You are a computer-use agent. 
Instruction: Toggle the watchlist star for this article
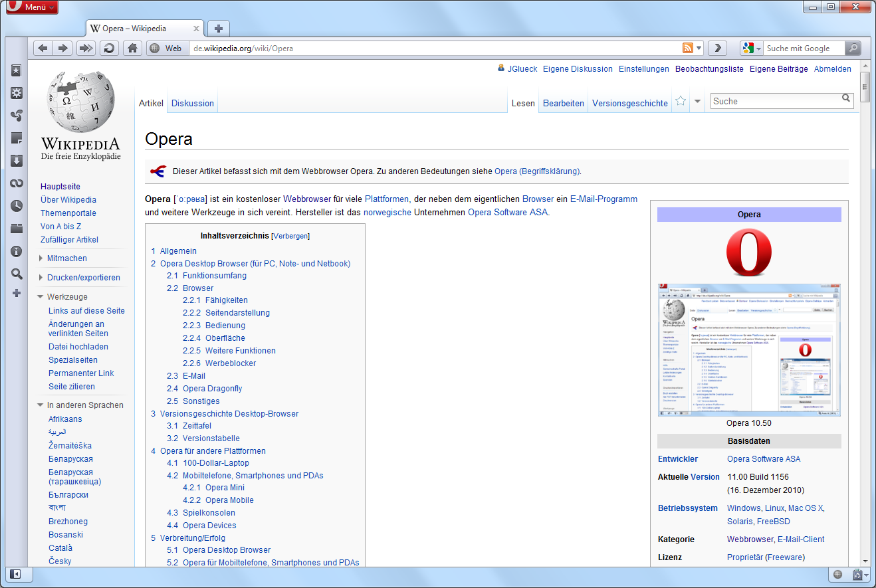click(x=681, y=101)
